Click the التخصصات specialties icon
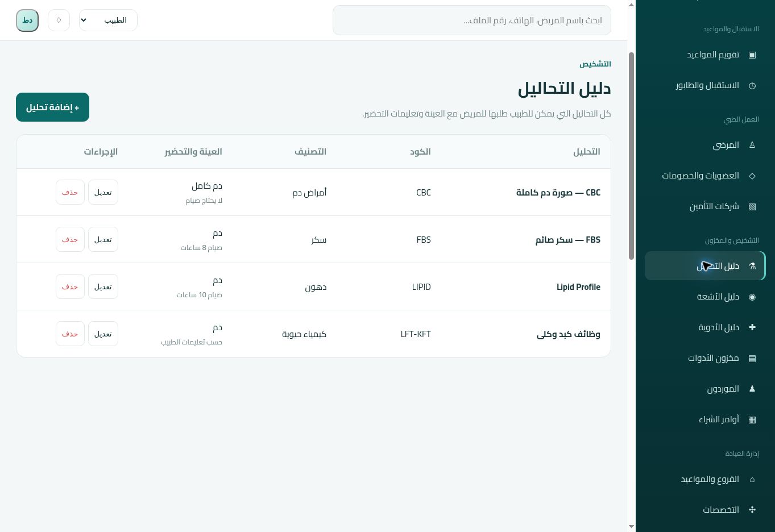 (752, 510)
